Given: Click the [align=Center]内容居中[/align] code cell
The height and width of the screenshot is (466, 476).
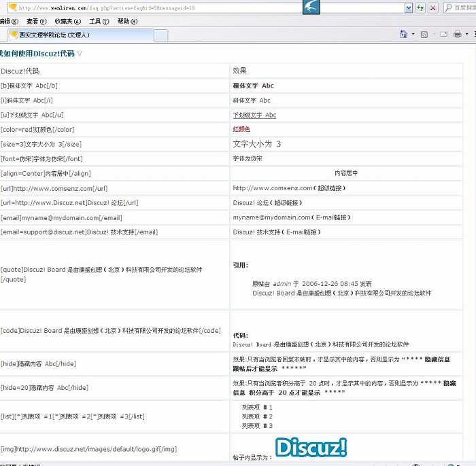Looking at the screenshot, I should [114, 173].
